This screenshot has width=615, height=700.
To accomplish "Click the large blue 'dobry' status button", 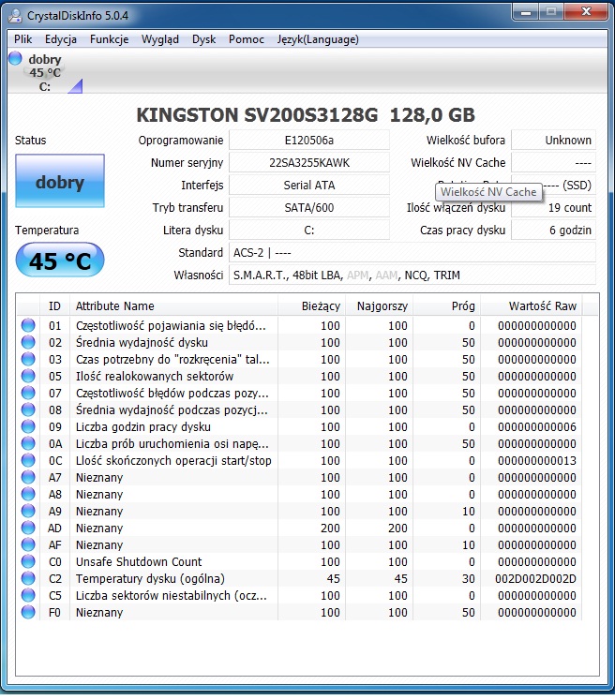I will coord(60,181).
